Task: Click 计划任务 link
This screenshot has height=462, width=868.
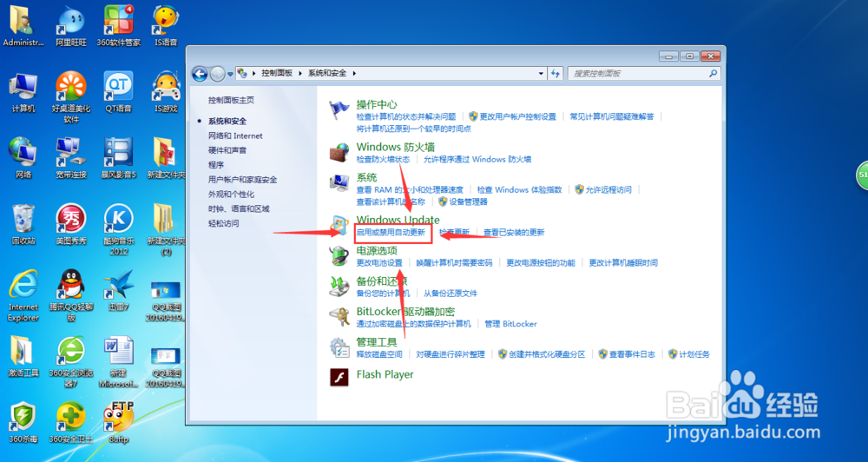Action: [x=694, y=354]
